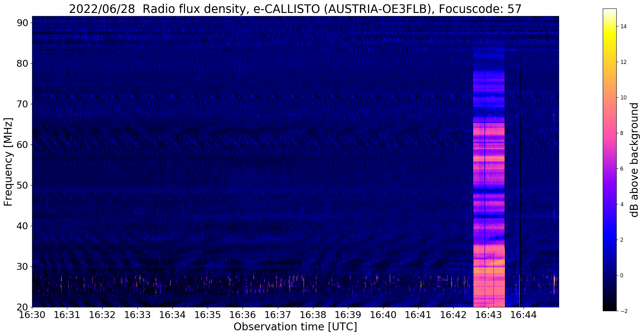Click the colorbar tick value 10
This screenshot has width=644, height=336.
pyautogui.click(x=623, y=98)
